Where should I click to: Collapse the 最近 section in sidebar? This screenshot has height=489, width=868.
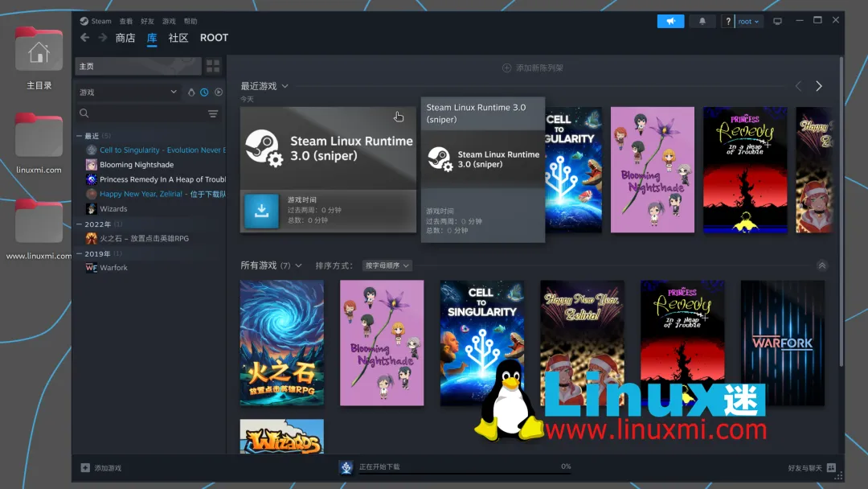click(x=79, y=136)
